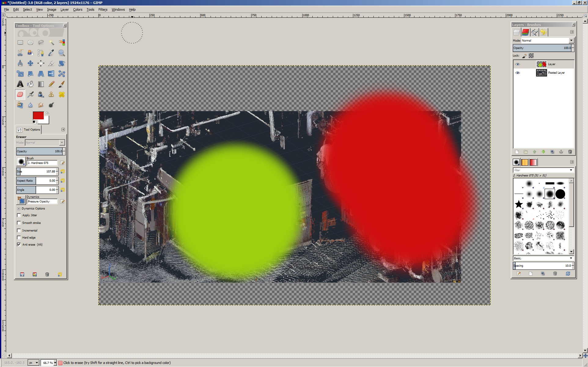Expand Dynamics Options section
588x367 pixels.
[19, 209]
